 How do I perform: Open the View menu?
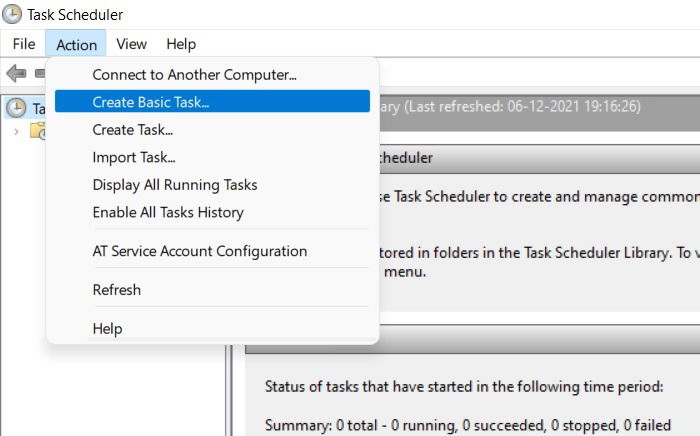(131, 44)
